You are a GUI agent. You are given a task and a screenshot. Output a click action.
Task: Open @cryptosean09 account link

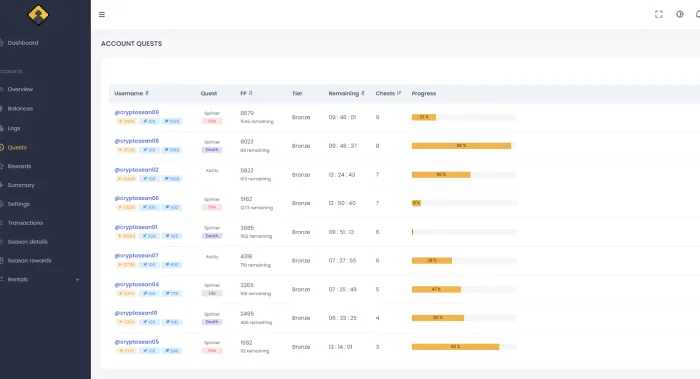tap(137, 112)
